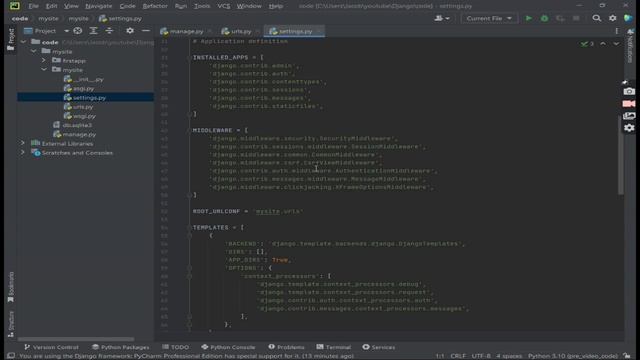
Task: Click the UTF-8 encoding widget
Action: click(x=481, y=356)
